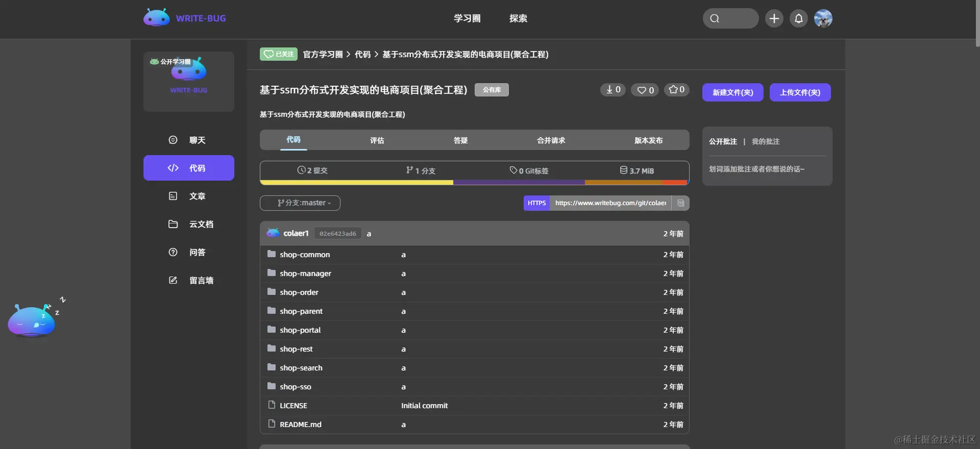This screenshot has height=449, width=980.
Task: View the 2 提交 commit history
Action: pos(312,170)
